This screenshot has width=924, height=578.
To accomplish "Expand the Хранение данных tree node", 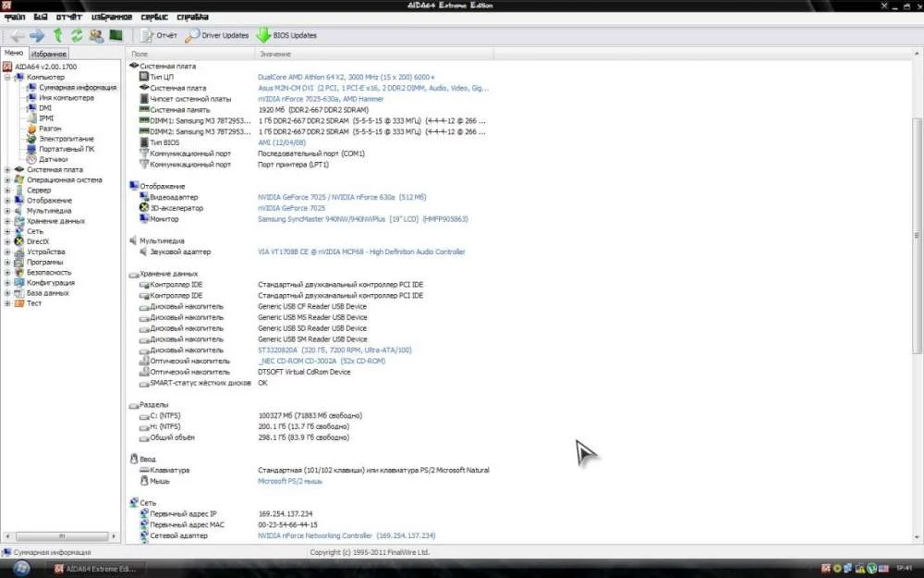I will (7, 221).
